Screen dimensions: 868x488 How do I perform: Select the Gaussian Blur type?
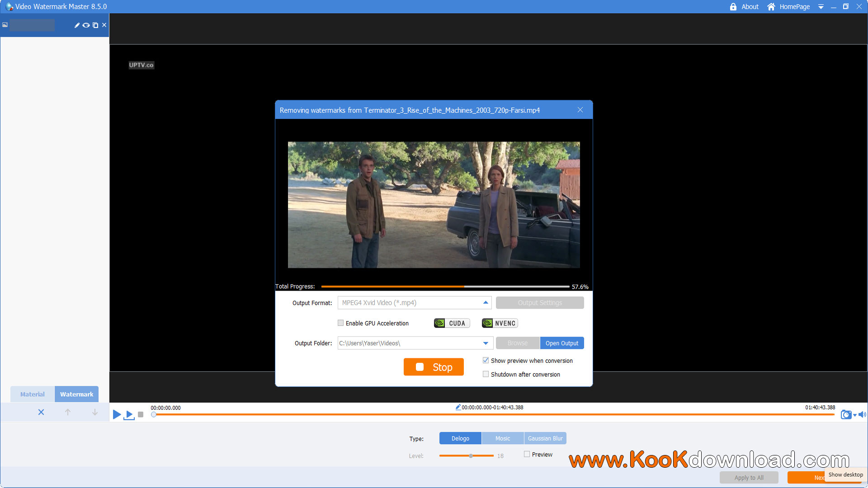click(545, 438)
